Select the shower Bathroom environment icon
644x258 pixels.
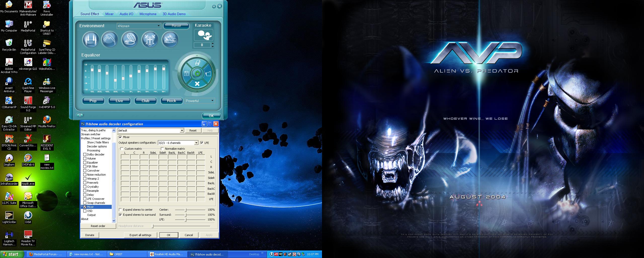(x=109, y=40)
